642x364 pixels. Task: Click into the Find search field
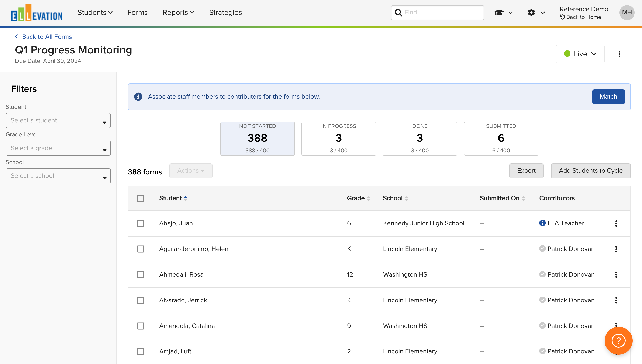437,13
